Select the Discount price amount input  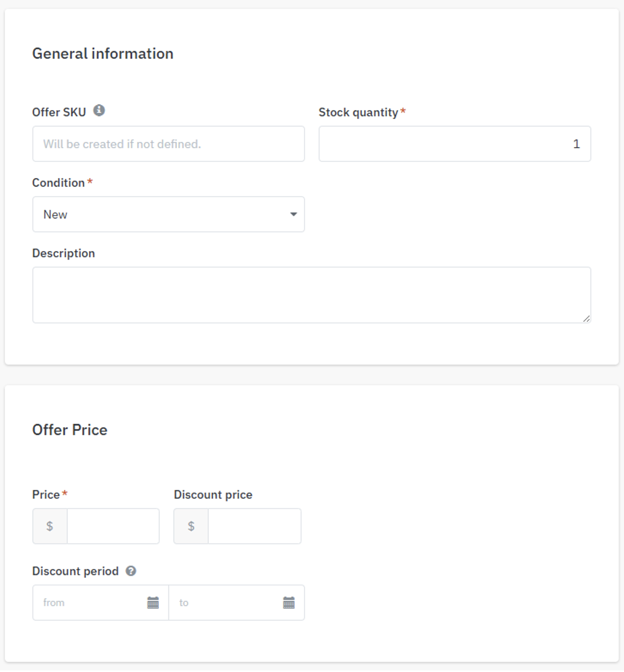255,526
